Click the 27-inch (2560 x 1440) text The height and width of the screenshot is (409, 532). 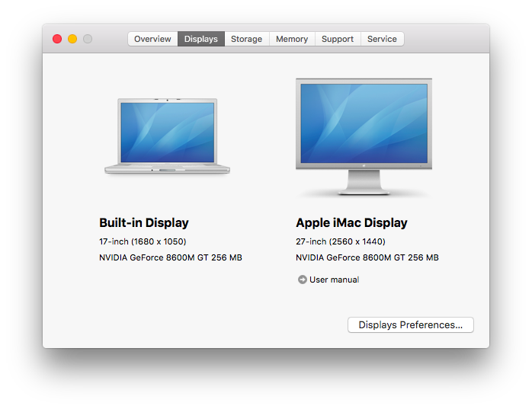pyautogui.click(x=340, y=241)
